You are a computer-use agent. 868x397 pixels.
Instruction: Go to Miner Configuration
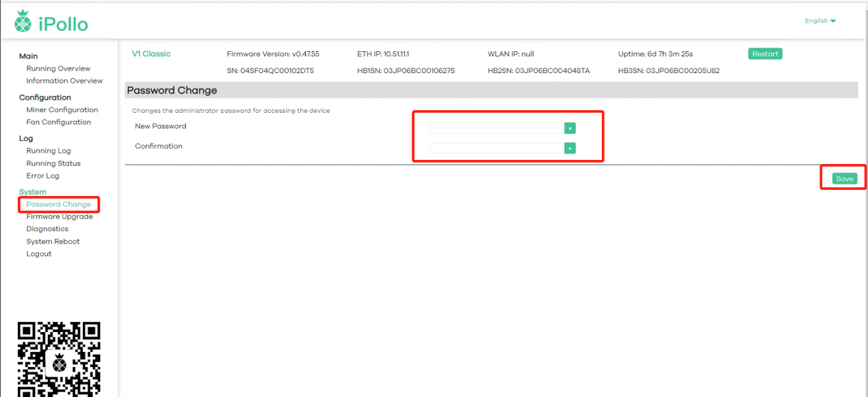62,110
